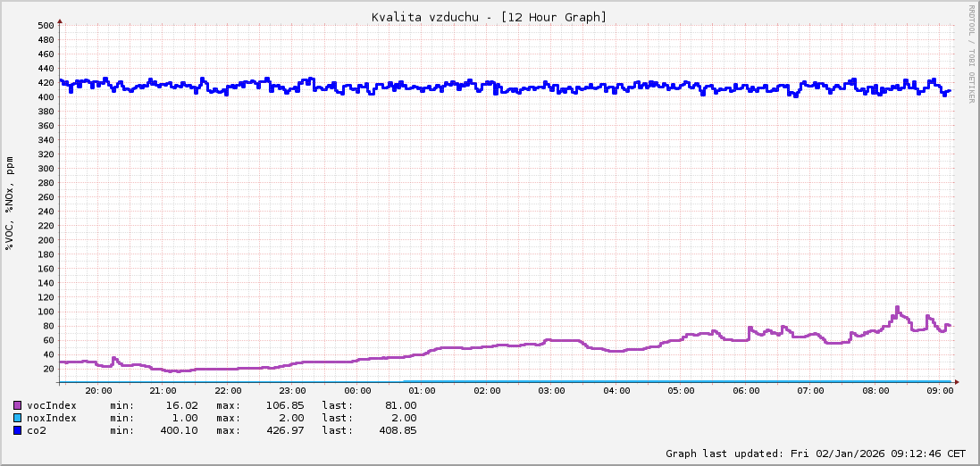Click the co2 legend label

coord(37,430)
